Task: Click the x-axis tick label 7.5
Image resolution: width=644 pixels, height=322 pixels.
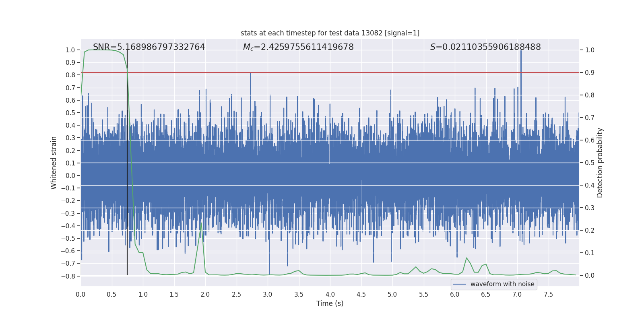Action: click(548, 295)
